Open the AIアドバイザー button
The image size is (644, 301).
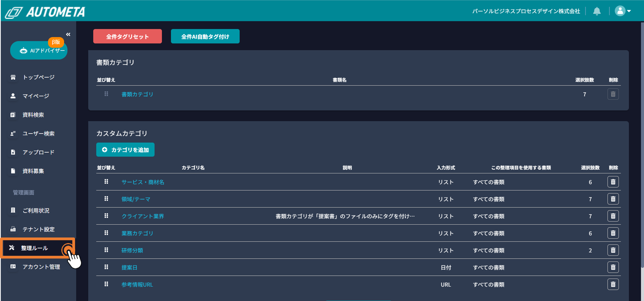(x=39, y=50)
